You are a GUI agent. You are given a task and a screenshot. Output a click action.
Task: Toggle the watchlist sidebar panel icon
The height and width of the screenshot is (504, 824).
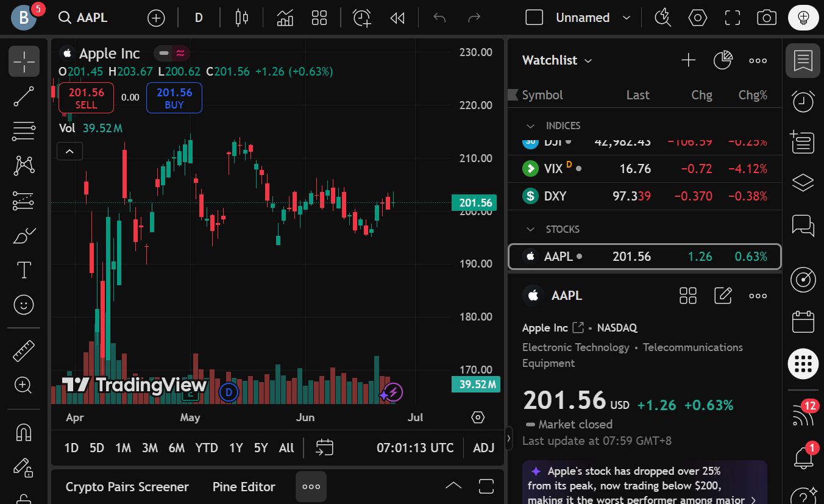pos(803,60)
